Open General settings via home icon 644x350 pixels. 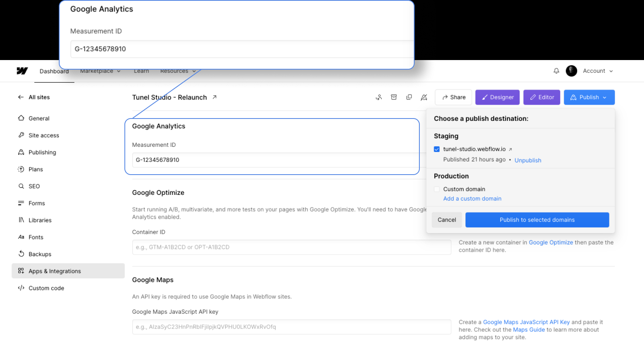(x=21, y=118)
